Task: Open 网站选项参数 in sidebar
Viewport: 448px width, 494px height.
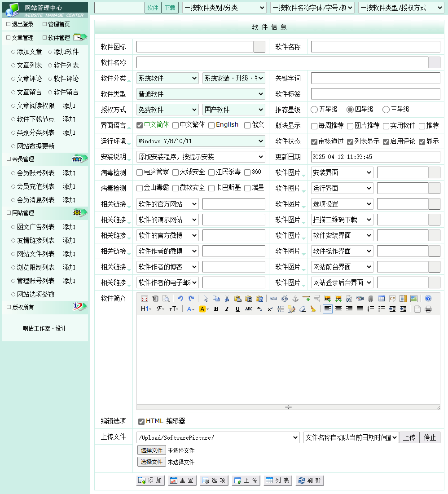Action: 35,294
